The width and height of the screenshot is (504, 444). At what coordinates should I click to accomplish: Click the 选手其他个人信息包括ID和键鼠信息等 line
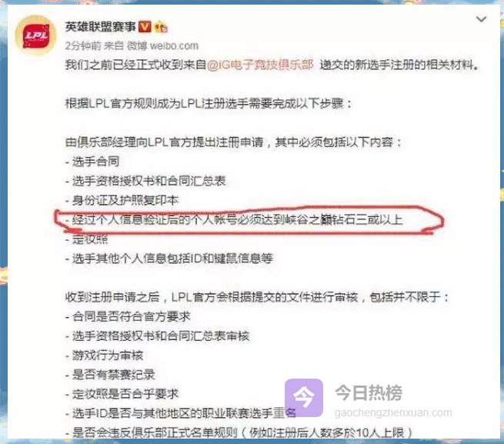[169, 259]
